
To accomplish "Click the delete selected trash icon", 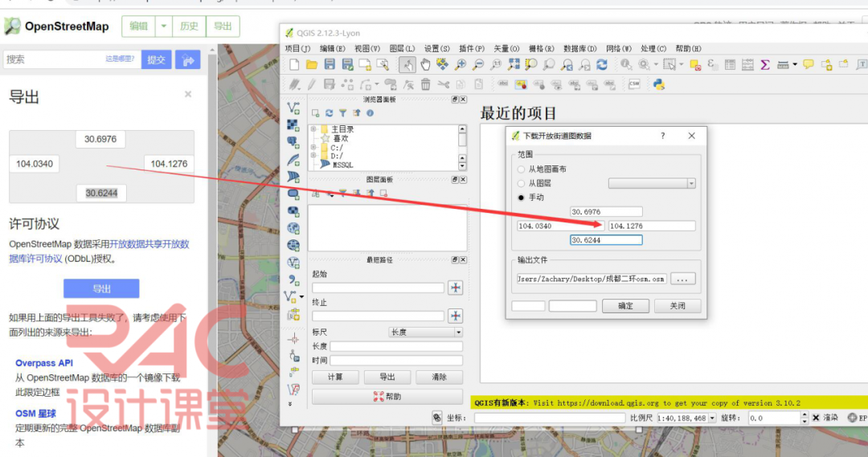I will [x=425, y=84].
